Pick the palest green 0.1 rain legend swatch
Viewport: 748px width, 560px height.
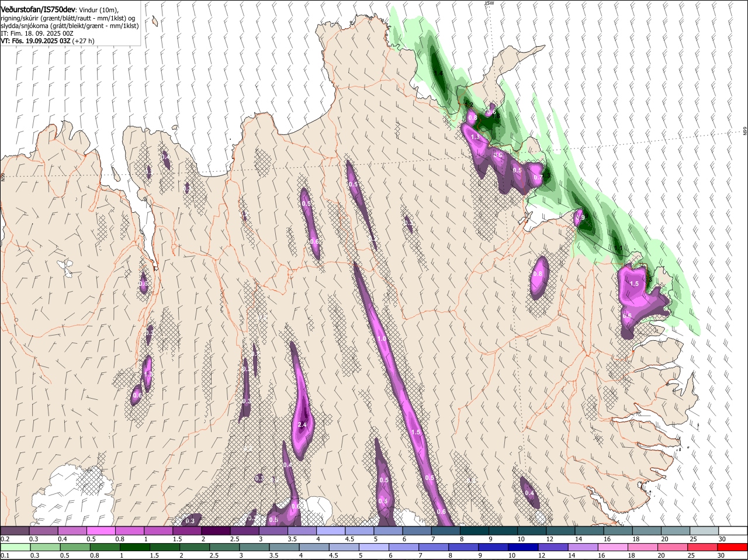pyautogui.click(x=15, y=547)
